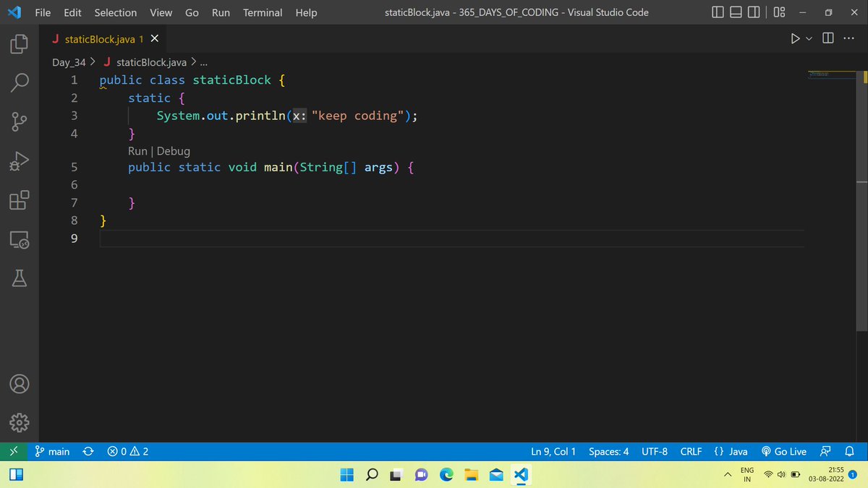Image resolution: width=868 pixels, height=488 pixels.
Task: Select the staticBlock.java editor tab
Action: pos(103,38)
